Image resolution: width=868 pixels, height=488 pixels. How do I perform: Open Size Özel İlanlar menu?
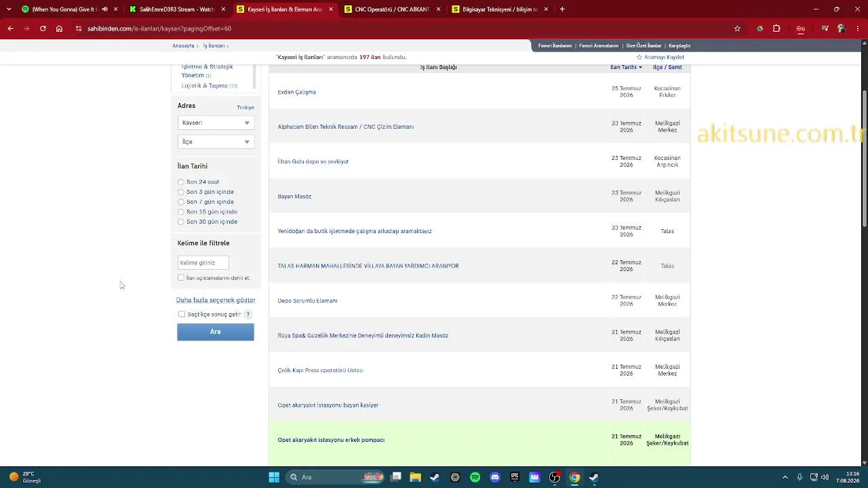pyautogui.click(x=644, y=45)
